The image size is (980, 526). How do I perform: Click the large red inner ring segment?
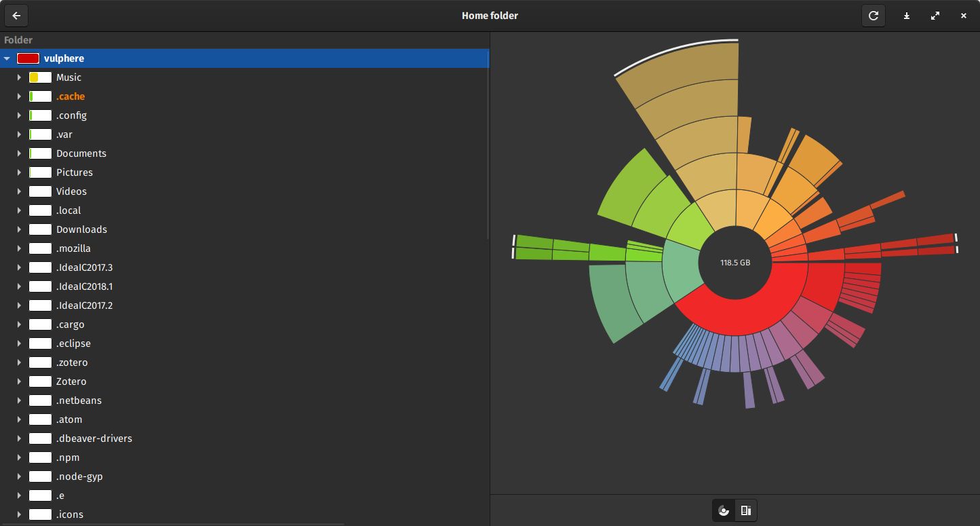coord(736,316)
